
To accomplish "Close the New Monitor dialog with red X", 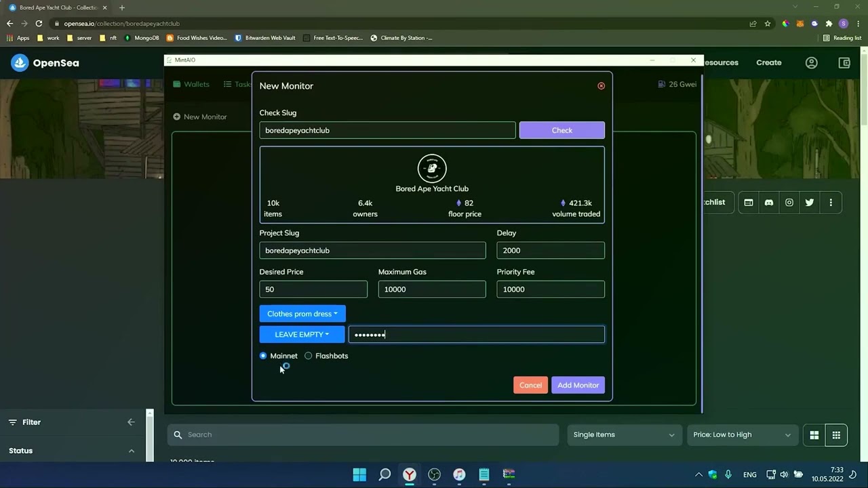I will pyautogui.click(x=601, y=86).
